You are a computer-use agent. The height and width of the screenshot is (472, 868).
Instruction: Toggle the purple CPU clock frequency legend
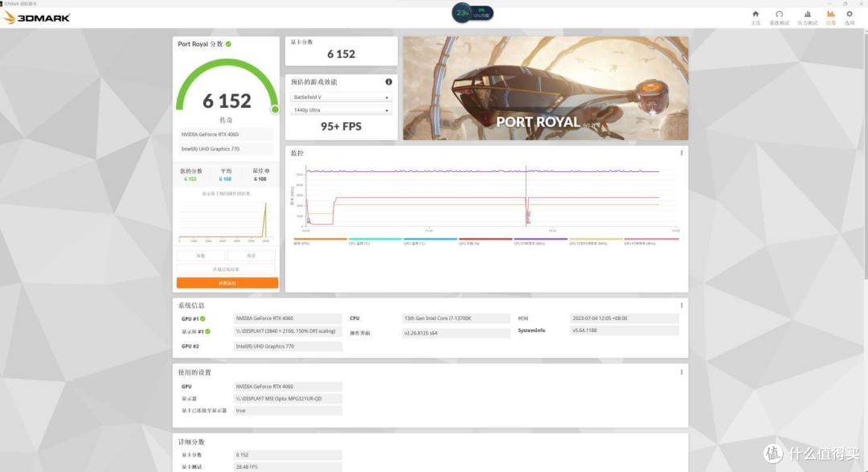tap(539, 240)
